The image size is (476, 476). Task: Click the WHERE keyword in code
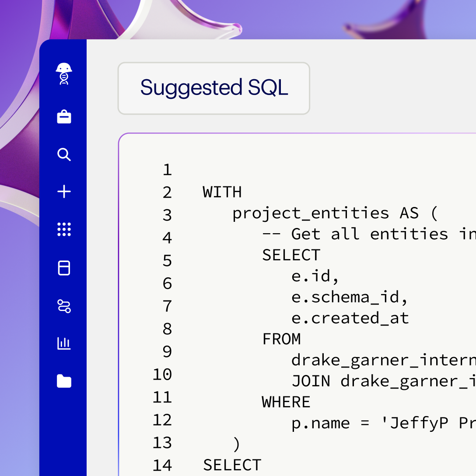[286, 402]
